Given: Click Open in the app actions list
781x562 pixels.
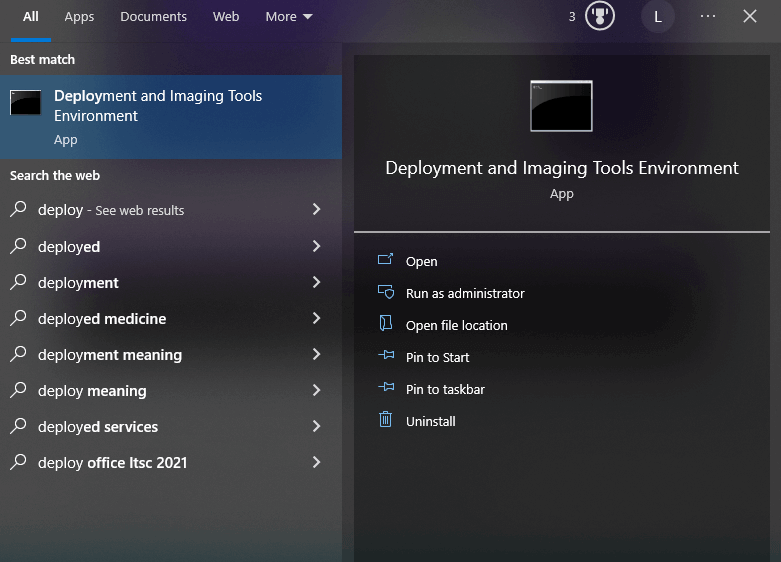Looking at the screenshot, I should tap(421, 262).
